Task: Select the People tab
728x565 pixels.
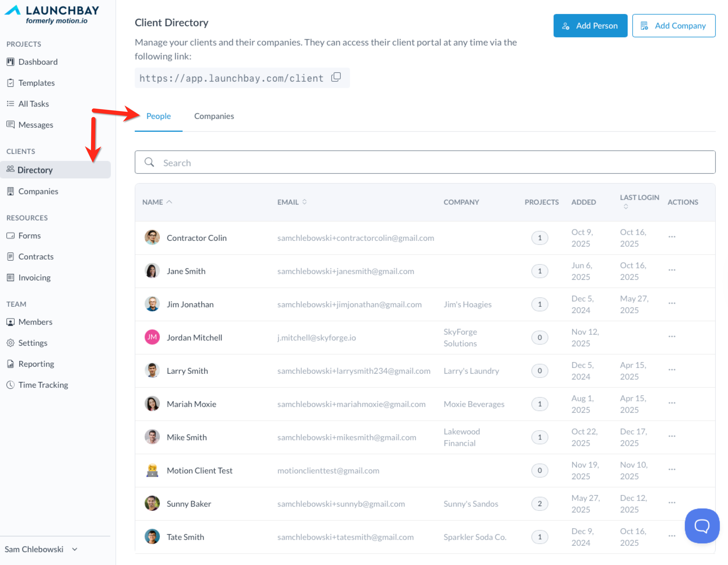Action: click(x=158, y=116)
